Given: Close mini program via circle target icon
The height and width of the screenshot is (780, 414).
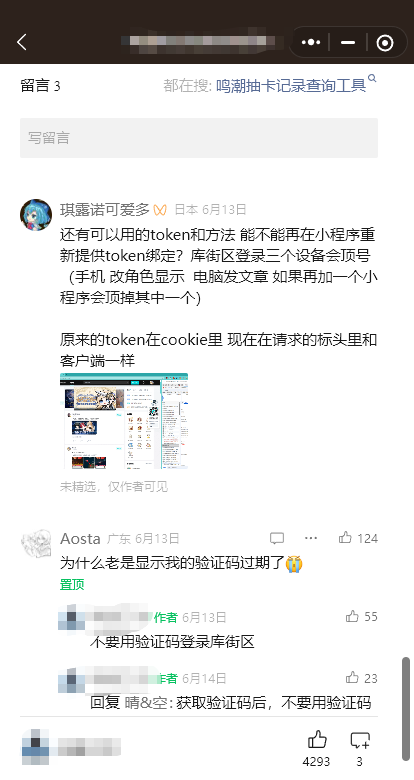Looking at the screenshot, I should (385, 43).
